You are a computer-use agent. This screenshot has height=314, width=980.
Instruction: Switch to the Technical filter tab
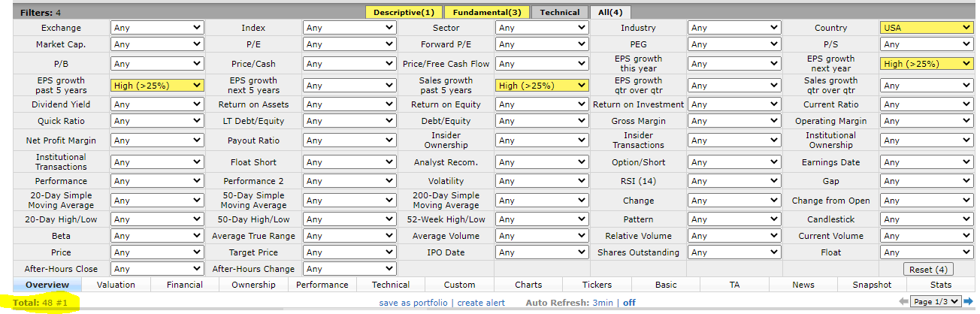tap(560, 12)
